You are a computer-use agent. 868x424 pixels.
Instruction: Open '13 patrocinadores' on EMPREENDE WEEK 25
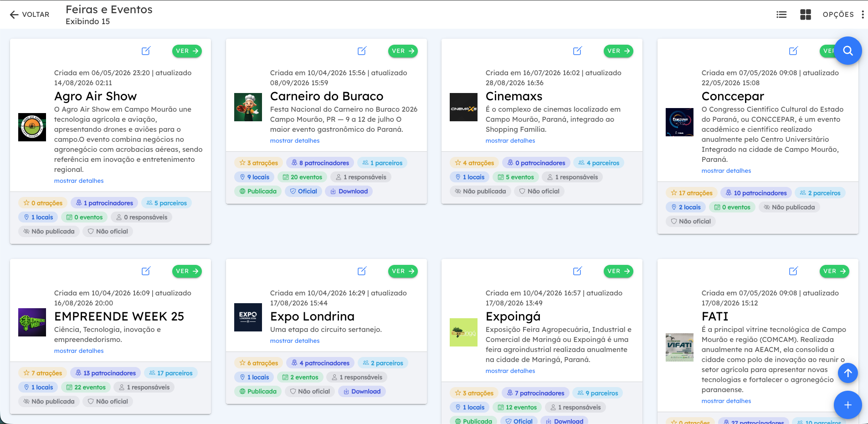click(105, 373)
